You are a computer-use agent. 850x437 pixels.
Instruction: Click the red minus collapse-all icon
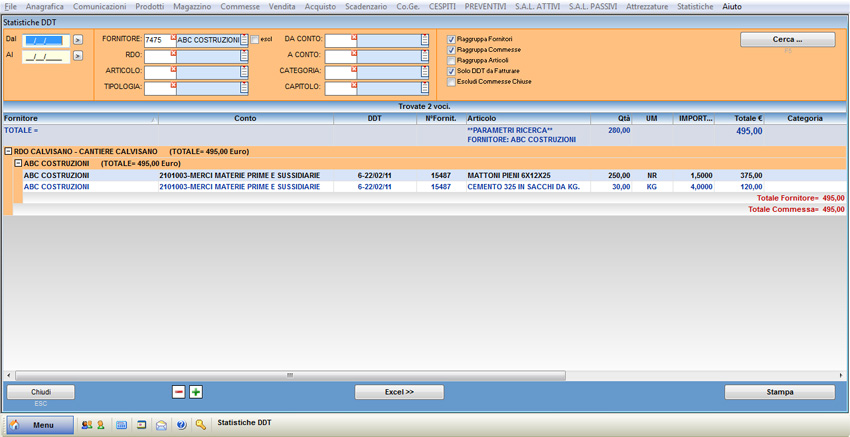click(179, 392)
